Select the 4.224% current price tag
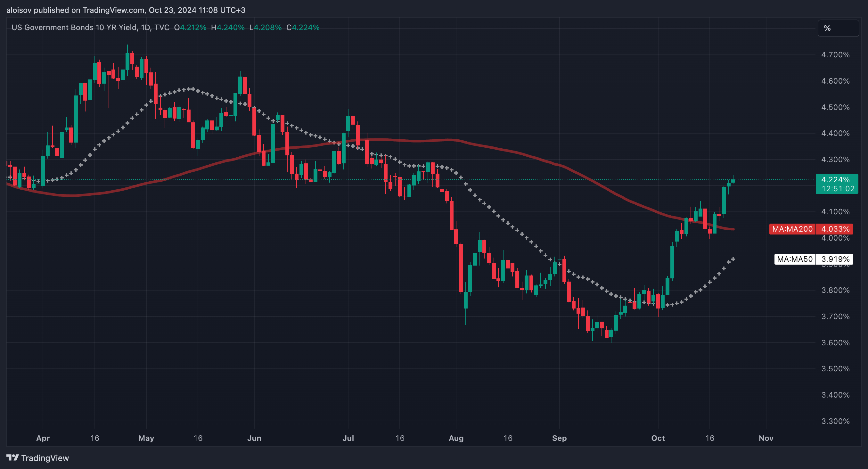 point(837,180)
